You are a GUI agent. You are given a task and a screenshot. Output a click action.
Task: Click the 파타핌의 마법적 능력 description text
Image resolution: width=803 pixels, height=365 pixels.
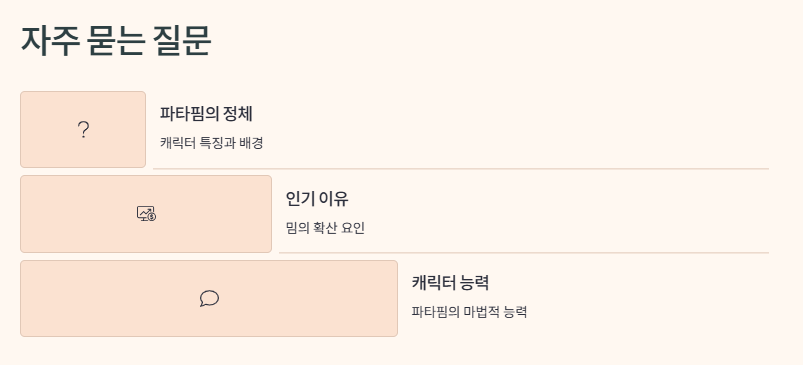(x=469, y=312)
